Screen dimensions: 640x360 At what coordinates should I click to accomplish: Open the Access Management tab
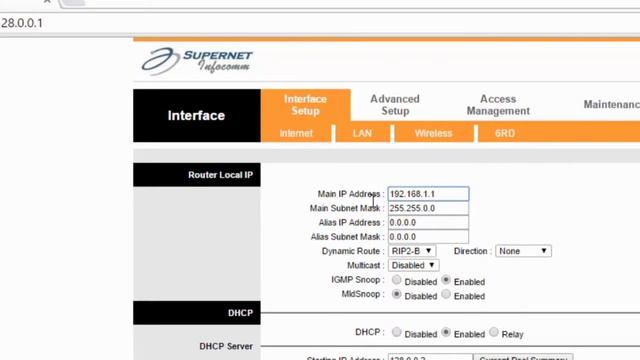coord(498,105)
